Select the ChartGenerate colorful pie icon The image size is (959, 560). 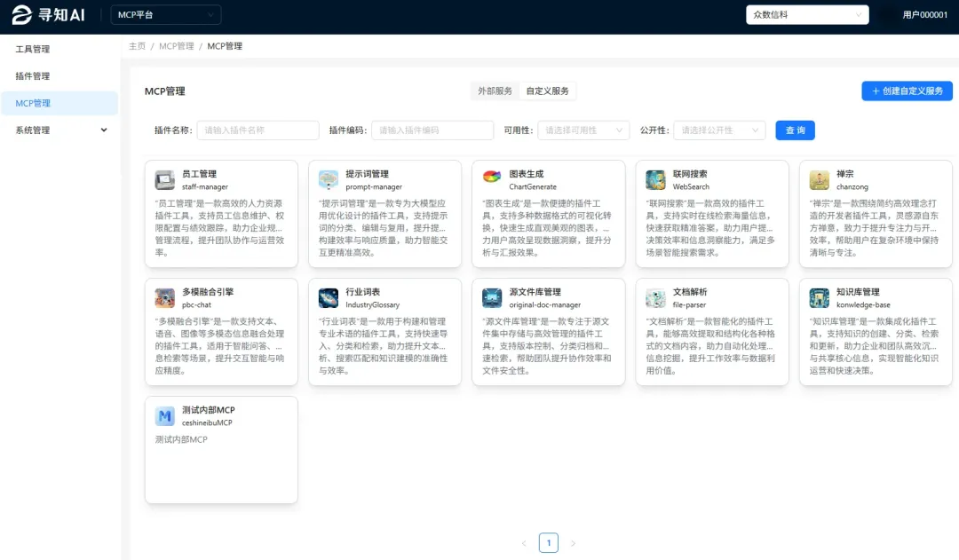pyautogui.click(x=491, y=176)
